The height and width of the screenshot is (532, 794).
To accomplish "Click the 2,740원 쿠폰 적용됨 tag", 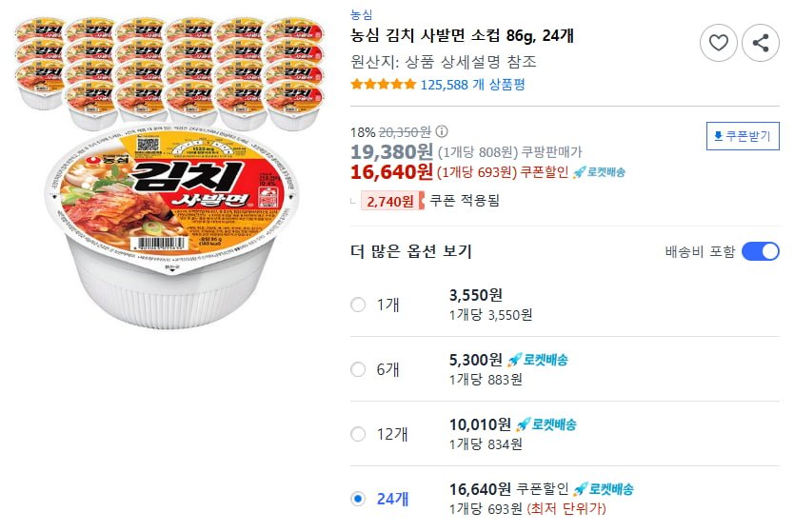I will click(x=426, y=201).
